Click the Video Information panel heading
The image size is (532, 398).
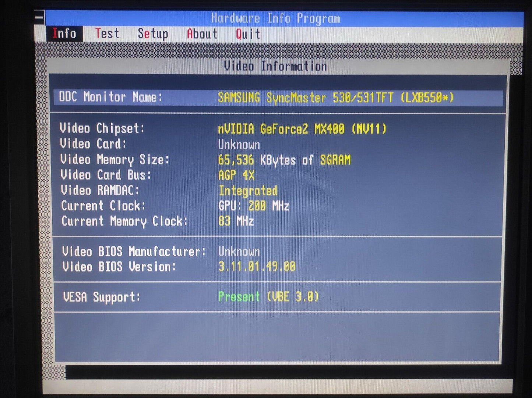[275, 67]
